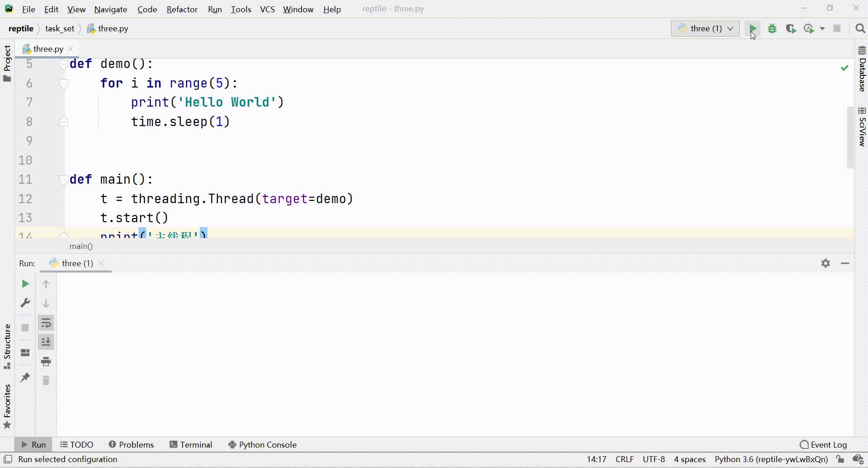The image size is (868, 468).
Task: Open the Tools menu
Action: [241, 9]
